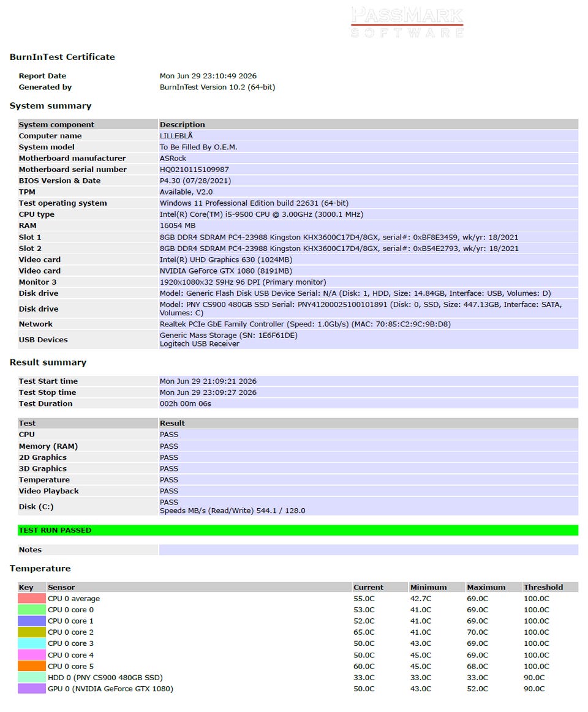Click the Test Duration value
The image size is (588, 712).
(x=186, y=403)
